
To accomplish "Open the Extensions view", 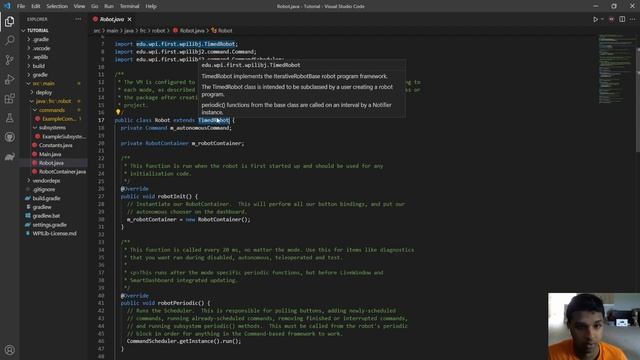I will [x=9, y=98].
